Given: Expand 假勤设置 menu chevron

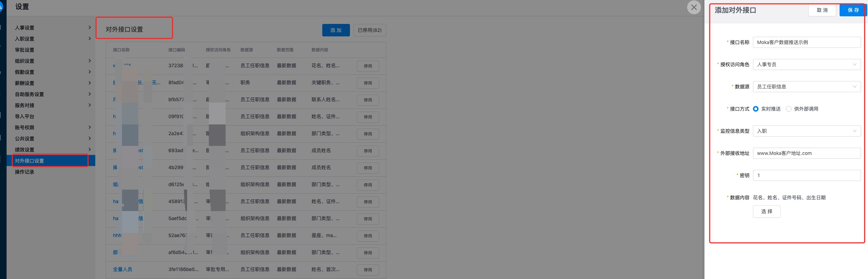Looking at the screenshot, I should 89,72.
